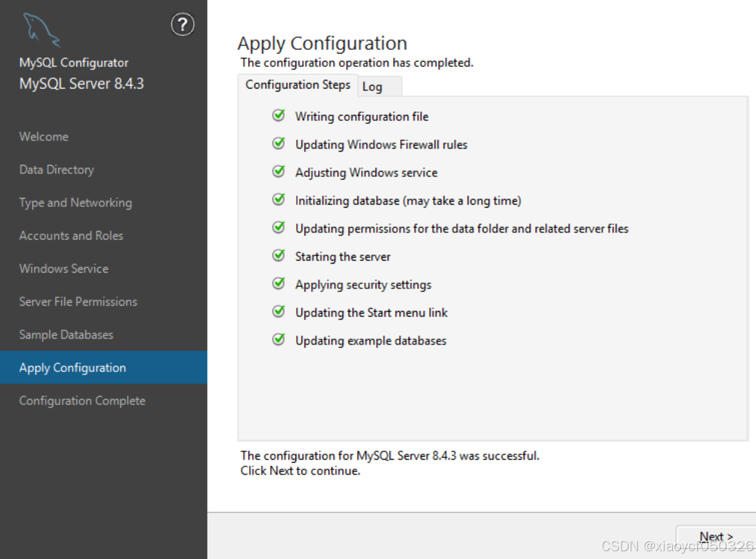Viewport: 756px width, 559px height.
Task: Click the 'Starting the server' step text
Action: pyautogui.click(x=342, y=257)
